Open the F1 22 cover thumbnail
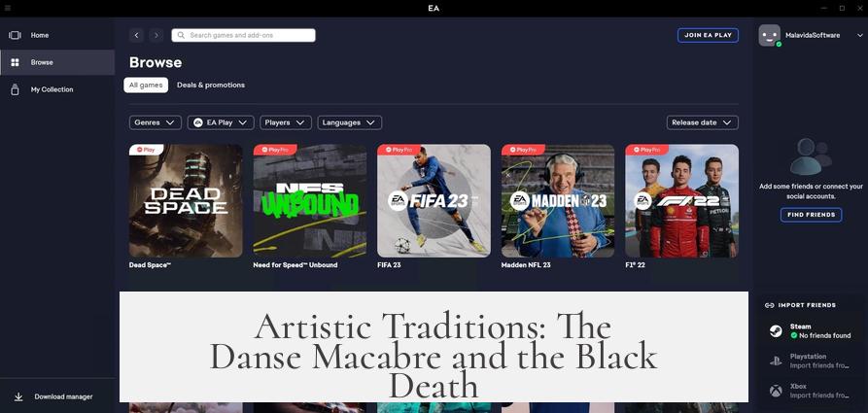868x413 pixels. (682, 201)
